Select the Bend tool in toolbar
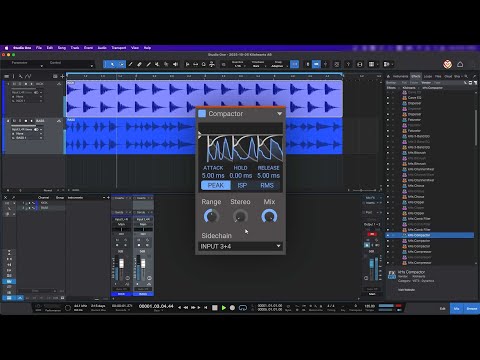The image size is (480, 360). click(x=166, y=64)
